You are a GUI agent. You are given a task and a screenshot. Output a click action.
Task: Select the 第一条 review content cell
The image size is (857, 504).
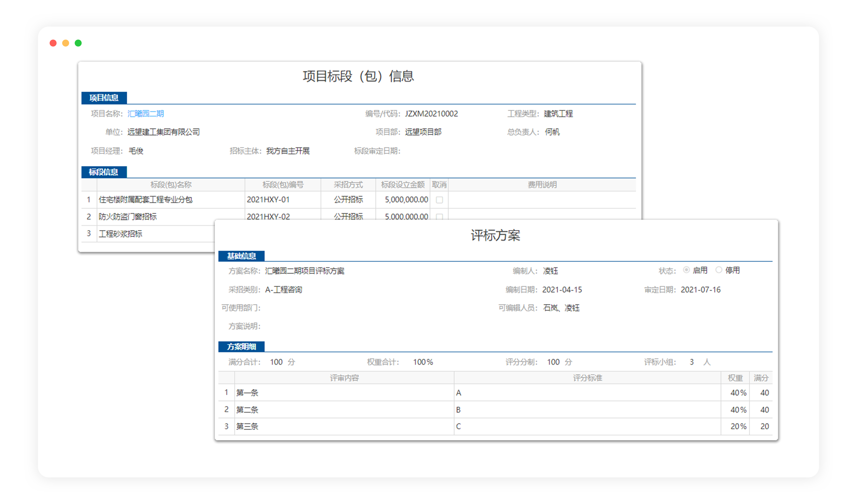(x=345, y=393)
